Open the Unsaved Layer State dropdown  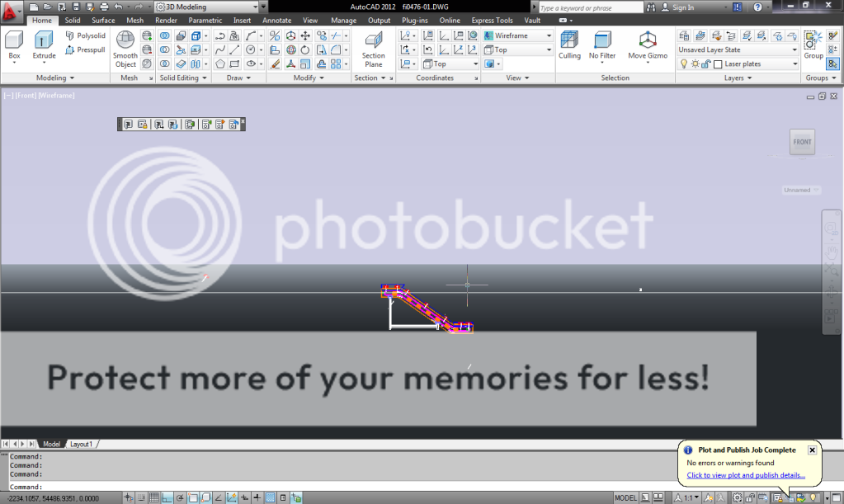click(794, 49)
